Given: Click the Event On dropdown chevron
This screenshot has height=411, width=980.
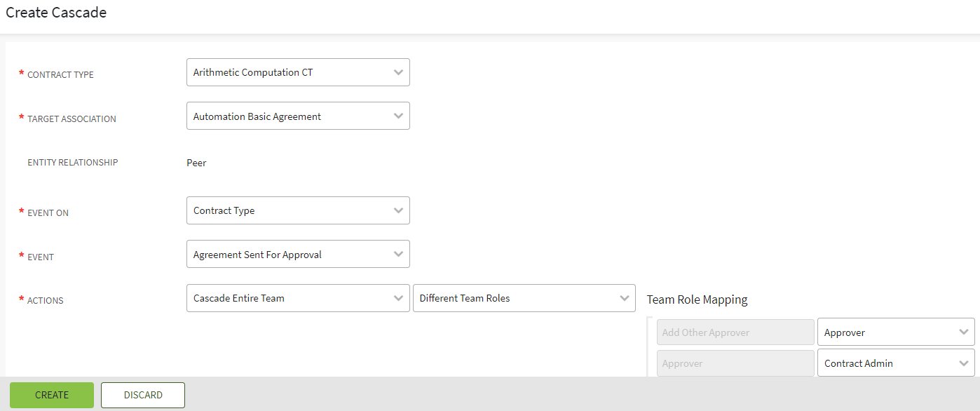Looking at the screenshot, I should [397, 210].
